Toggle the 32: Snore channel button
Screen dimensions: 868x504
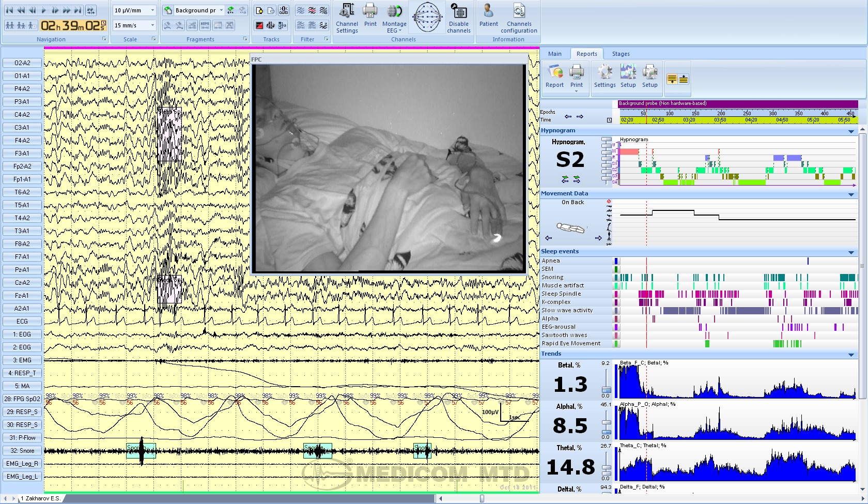[x=22, y=451]
